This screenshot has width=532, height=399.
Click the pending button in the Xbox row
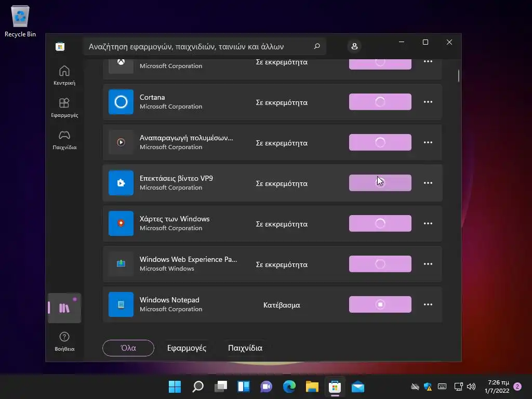click(380, 64)
